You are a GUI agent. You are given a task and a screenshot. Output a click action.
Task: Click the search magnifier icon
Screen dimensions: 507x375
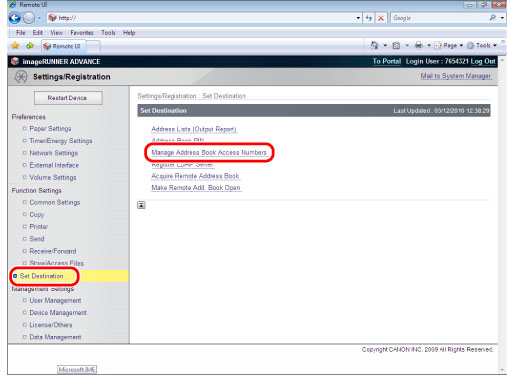point(492,18)
